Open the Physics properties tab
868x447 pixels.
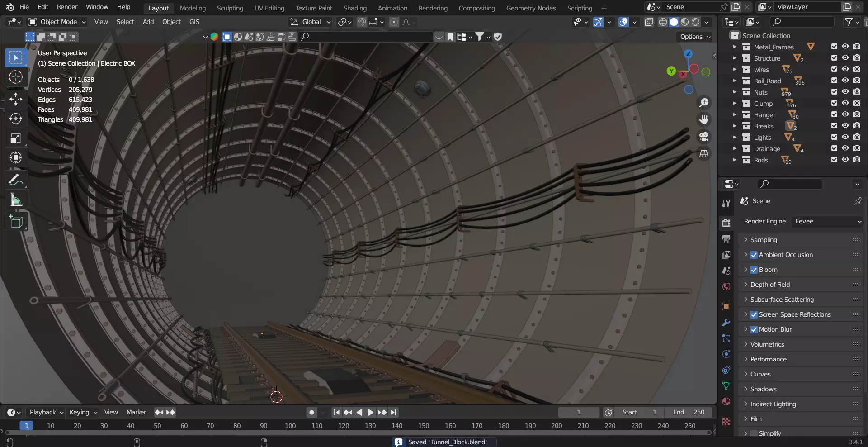click(726, 354)
